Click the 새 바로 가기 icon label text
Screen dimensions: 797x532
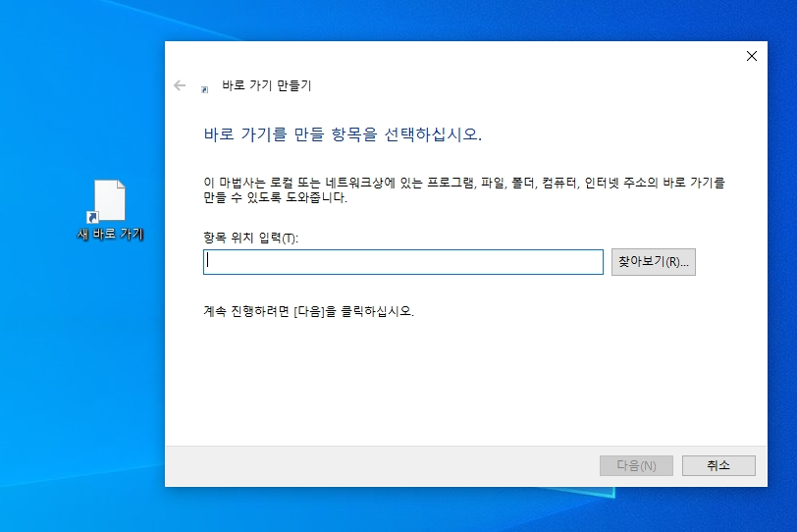point(110,234)
